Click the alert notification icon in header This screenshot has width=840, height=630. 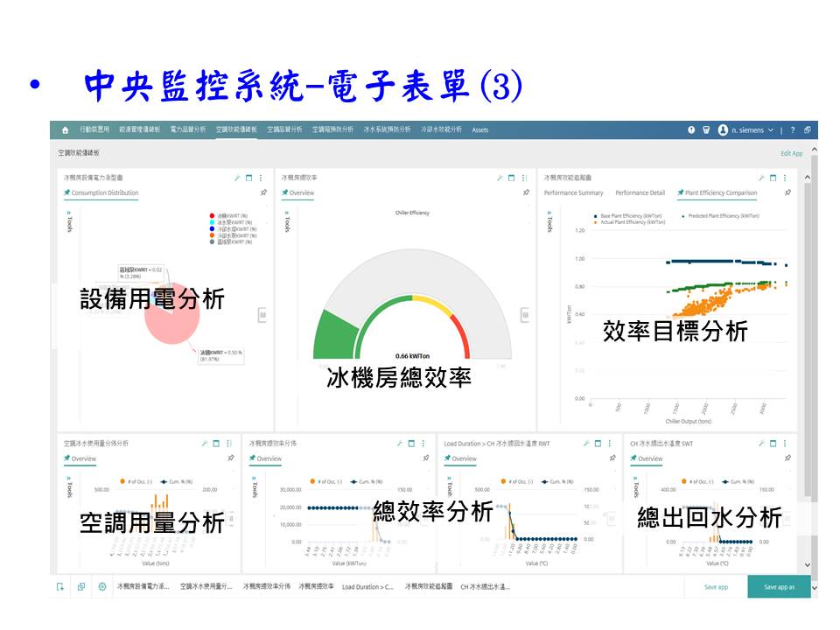point(691,129)
